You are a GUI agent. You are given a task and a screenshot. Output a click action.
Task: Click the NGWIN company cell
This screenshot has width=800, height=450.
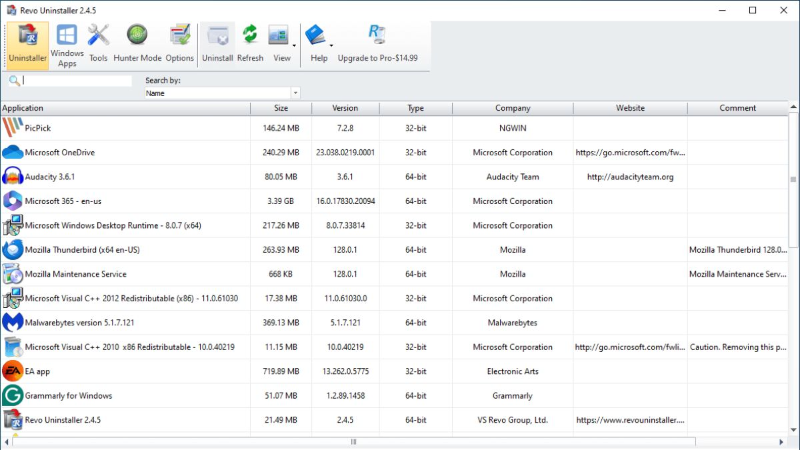512,128
